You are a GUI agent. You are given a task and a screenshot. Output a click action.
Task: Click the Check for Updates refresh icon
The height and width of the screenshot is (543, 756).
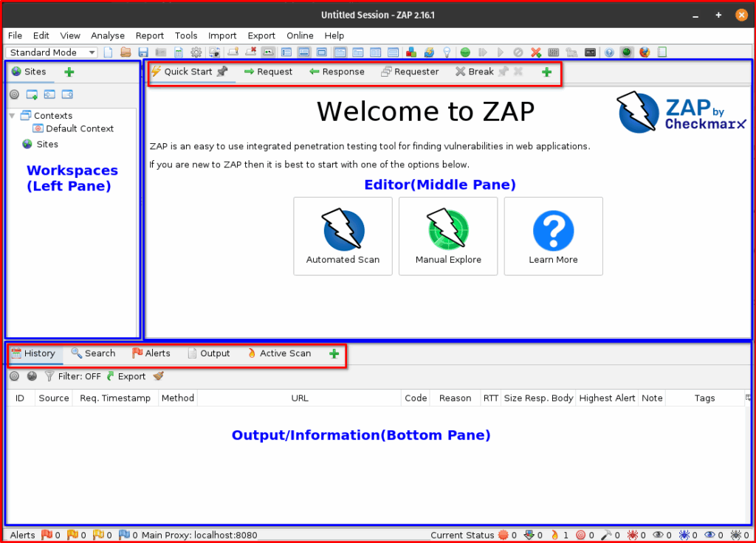point(429,52)
